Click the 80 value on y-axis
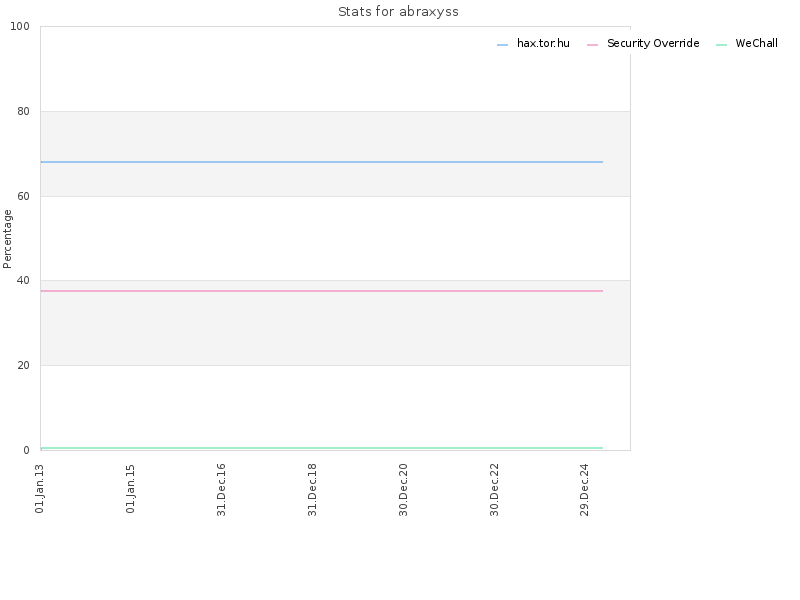Image resolution: width=800 pixels, height=600 pixels. [x=23, y=111]
